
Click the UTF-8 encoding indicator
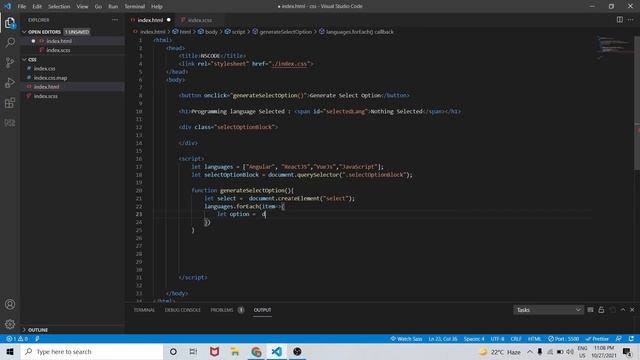497,339
